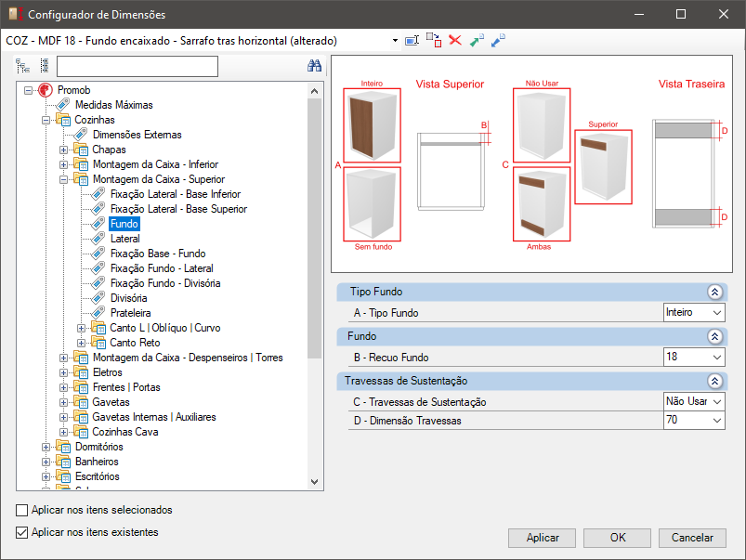The width and height of the screenshot is (746, 560).
Task: Click the blue export arrow icon
Action: pos(498,41)
